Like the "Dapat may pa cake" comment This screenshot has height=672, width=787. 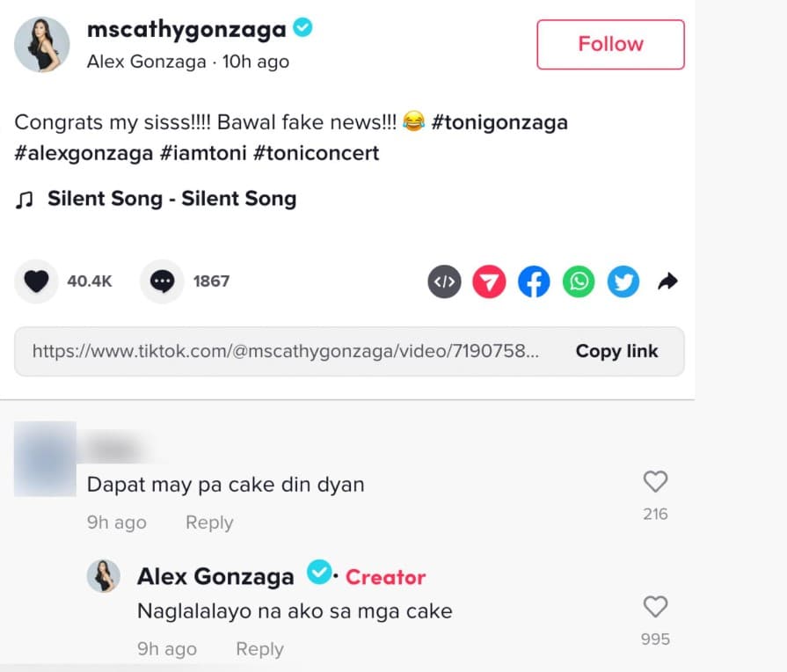pyautogui.click(x=655, y=482)
